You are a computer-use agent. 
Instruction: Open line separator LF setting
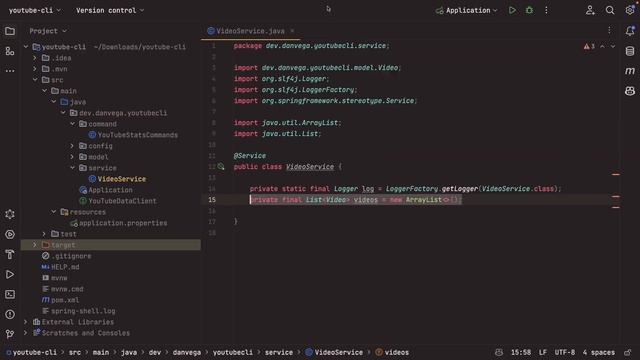click(x=542, y=352)
